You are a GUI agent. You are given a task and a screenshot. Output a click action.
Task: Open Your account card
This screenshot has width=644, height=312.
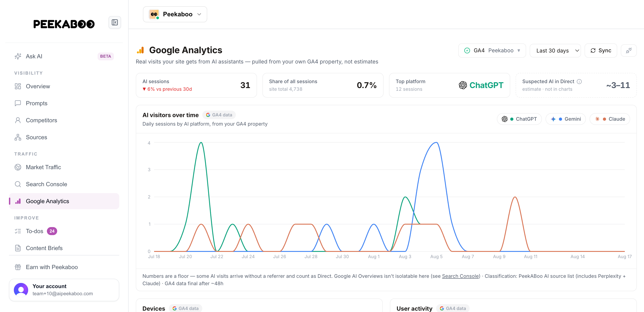64,290
